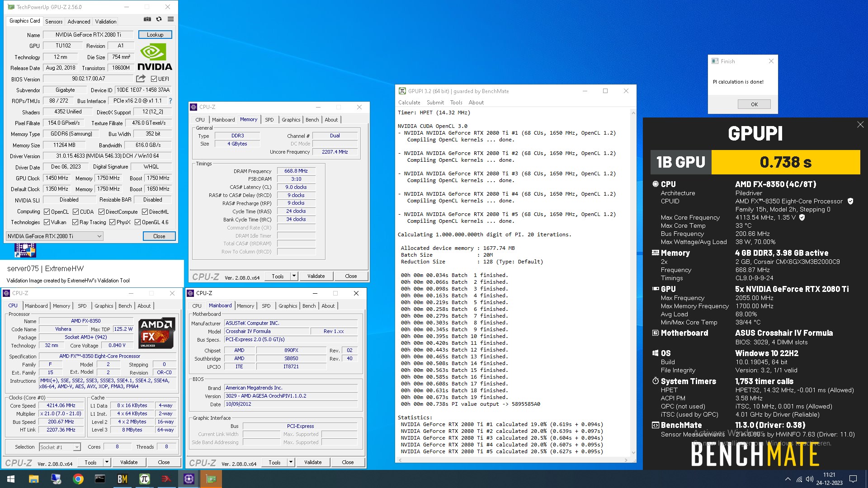Open File Explorer from the taskbar
This screenshot has width=868, height=488.
pyautogui.click(x=33, y=479)
